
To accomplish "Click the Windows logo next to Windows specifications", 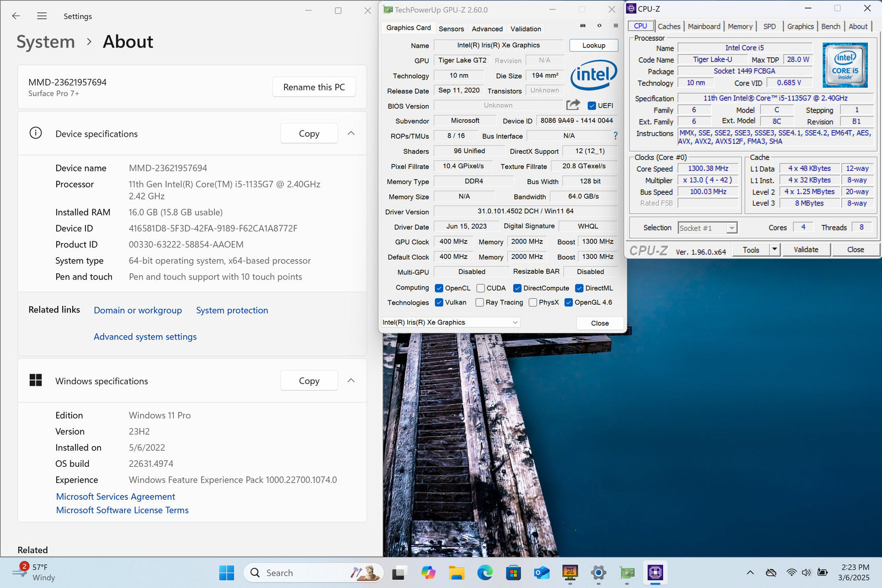I will 35,380.
